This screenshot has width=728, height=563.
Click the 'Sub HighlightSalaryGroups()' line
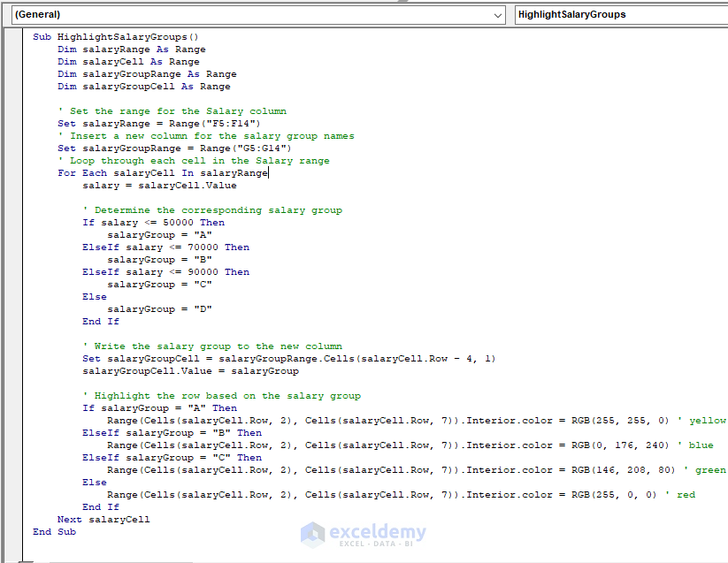116,37
